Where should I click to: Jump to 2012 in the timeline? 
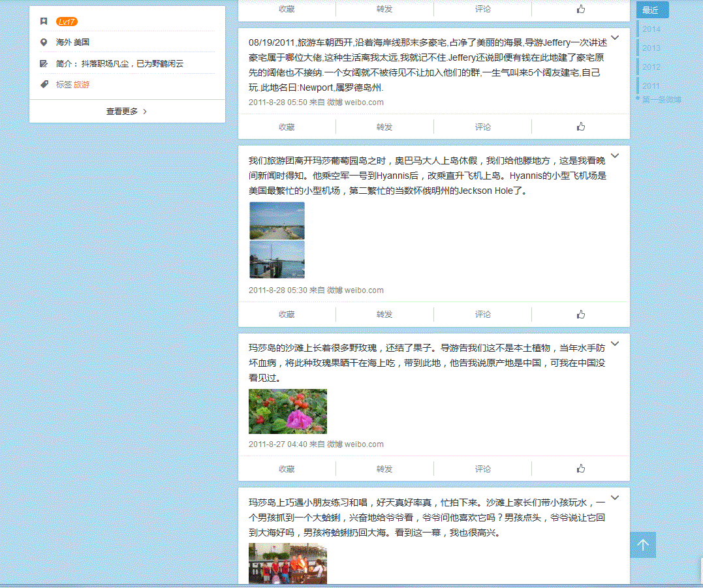[651, 67]
